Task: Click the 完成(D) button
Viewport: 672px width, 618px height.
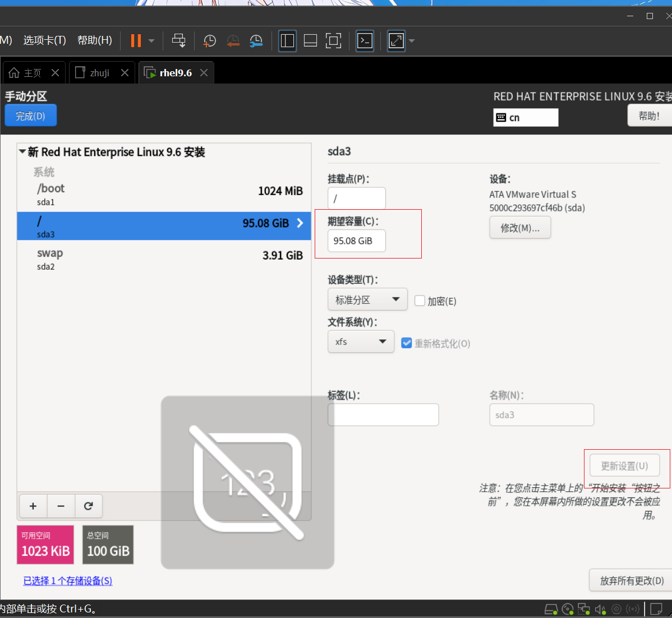Action: [30, 116]
